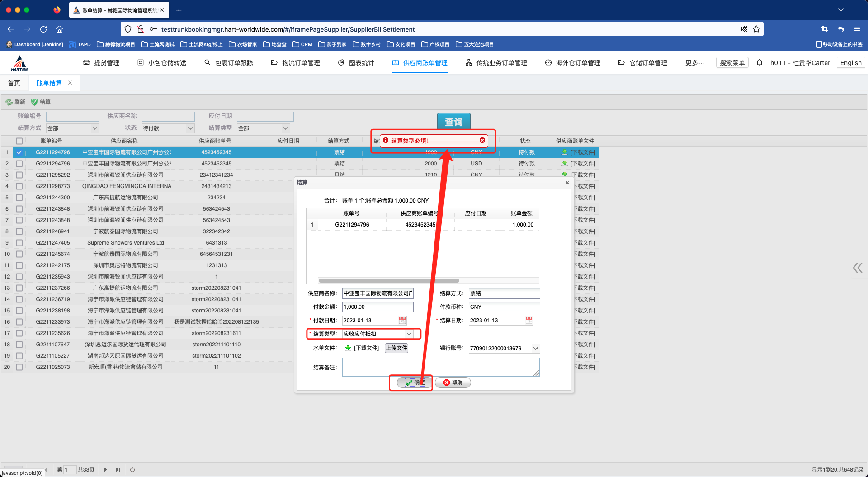Click the upload file button
The width and height of the screenshot is (868, 477).
[x=396, y=348]
